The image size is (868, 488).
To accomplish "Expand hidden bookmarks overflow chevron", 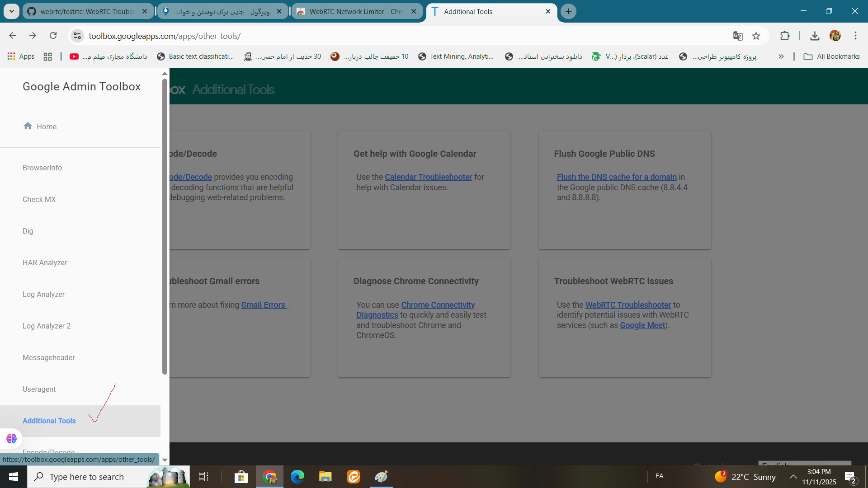I will tap(781, 56).
